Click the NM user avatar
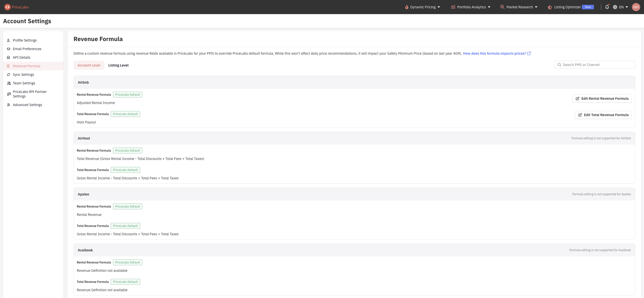This screenshot has width=644, height=298. pyautogui.click(x=636, y=7)
